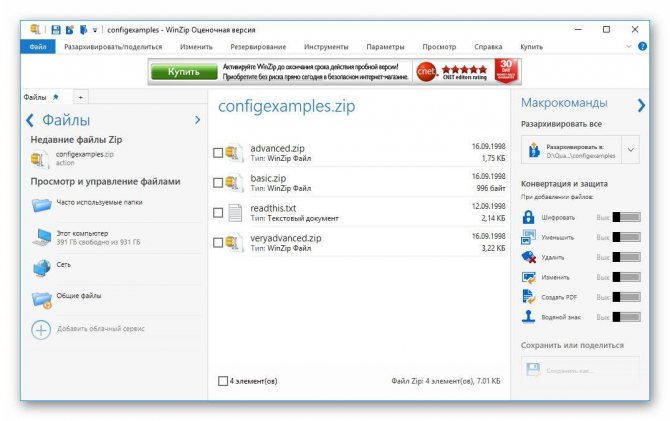The width and height of the screenshot is (670, 421).
Task: Select the advanced.zip file name
Action: (277, 148)
